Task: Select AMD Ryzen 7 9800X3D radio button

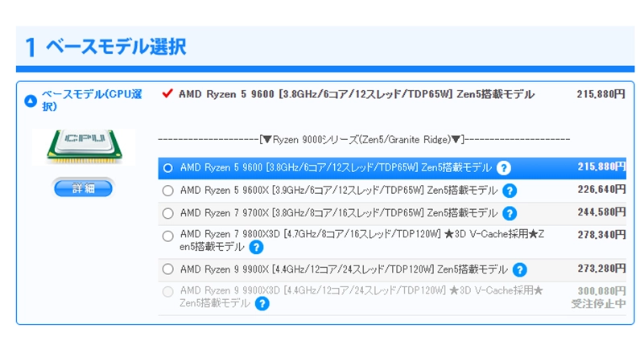Action: [x=167, y=236]
